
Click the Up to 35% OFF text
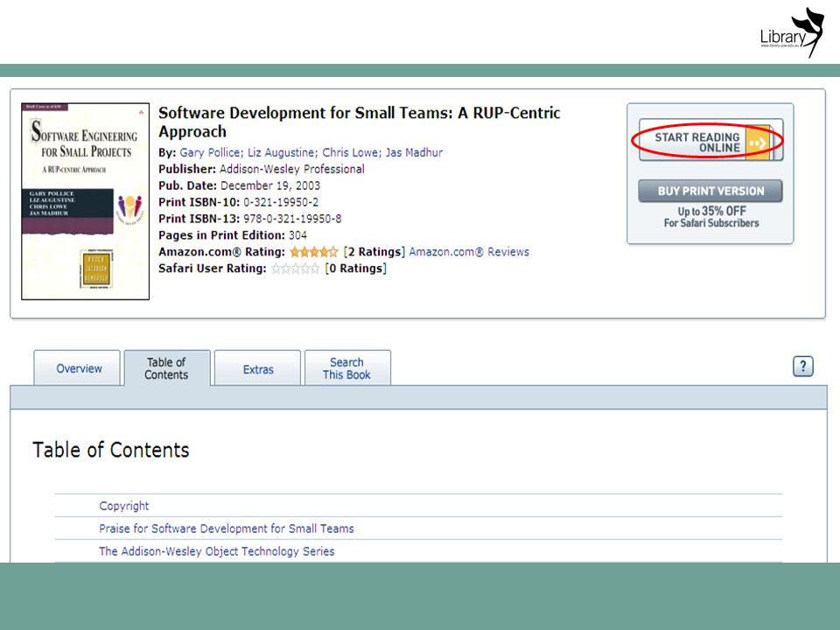point(711,211)
